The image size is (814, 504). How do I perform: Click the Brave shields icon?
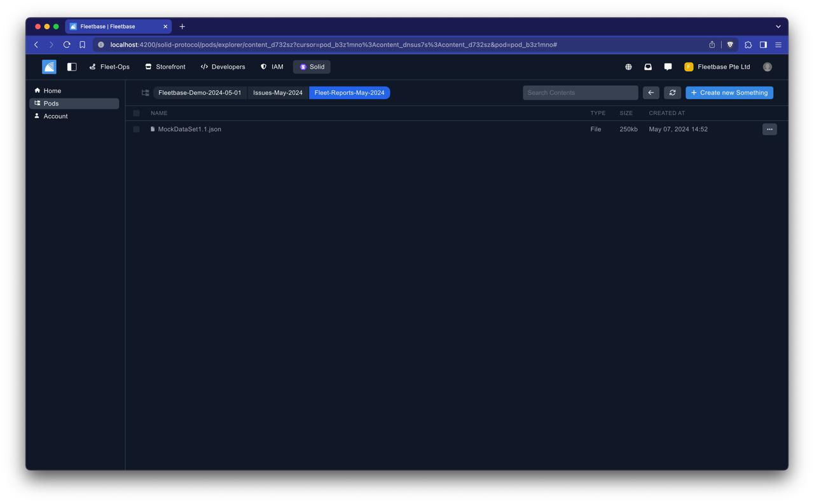point(730,45)
